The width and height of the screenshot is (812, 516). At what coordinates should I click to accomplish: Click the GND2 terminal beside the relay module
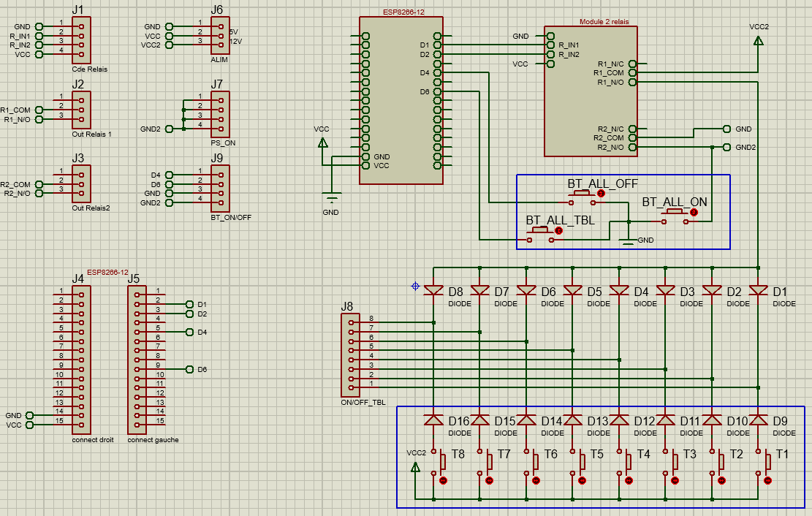pyautogui.click(x=726, y=147)
